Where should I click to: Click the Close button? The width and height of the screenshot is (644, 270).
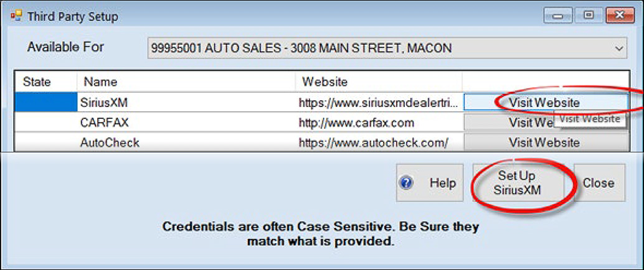click(599, 183)
